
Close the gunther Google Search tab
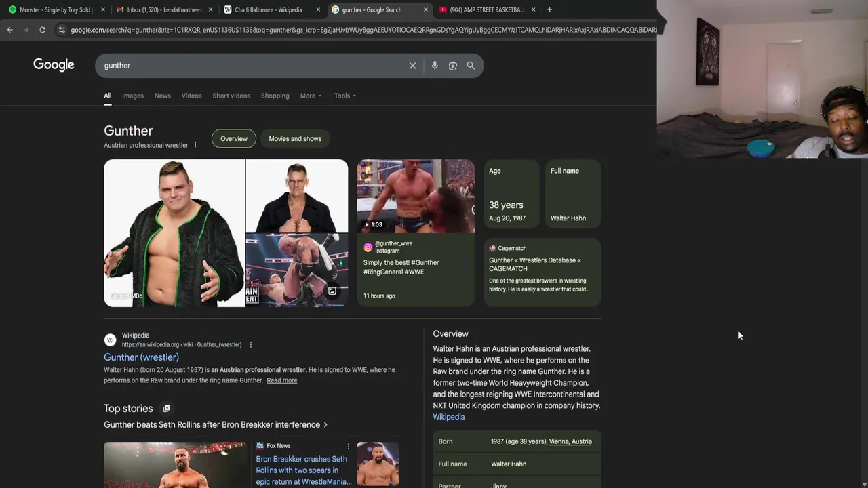[426, 9]
